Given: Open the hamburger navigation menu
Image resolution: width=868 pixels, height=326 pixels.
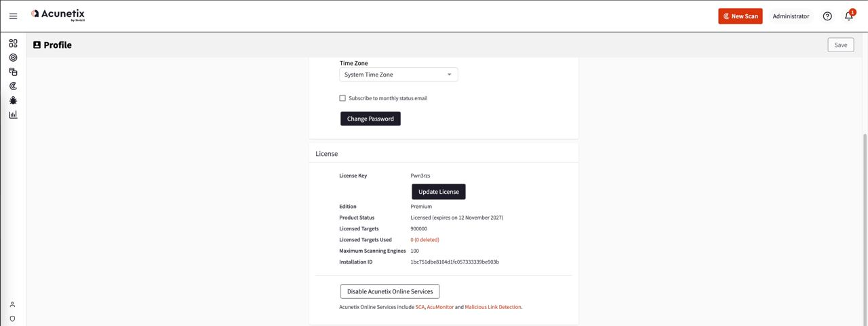Looking at the screenshot, I should (13, 16).
